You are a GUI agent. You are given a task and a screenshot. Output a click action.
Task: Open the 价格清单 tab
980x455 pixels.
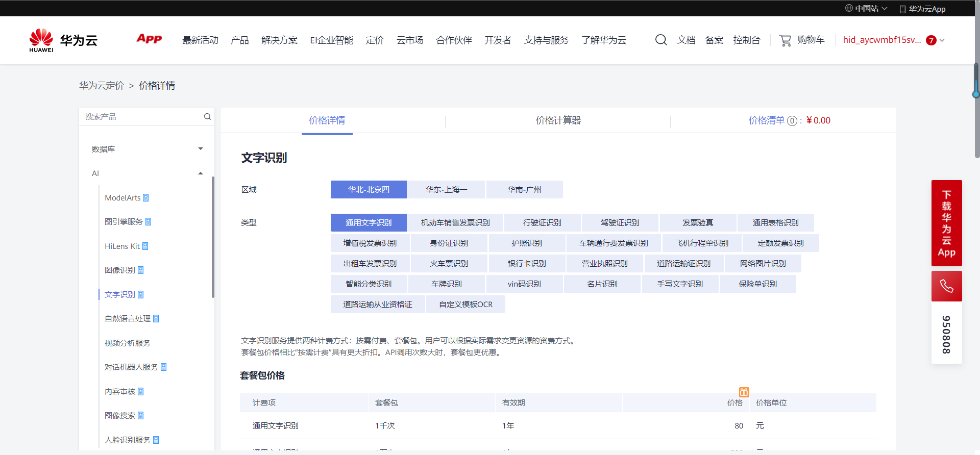[x=766, y=120]
